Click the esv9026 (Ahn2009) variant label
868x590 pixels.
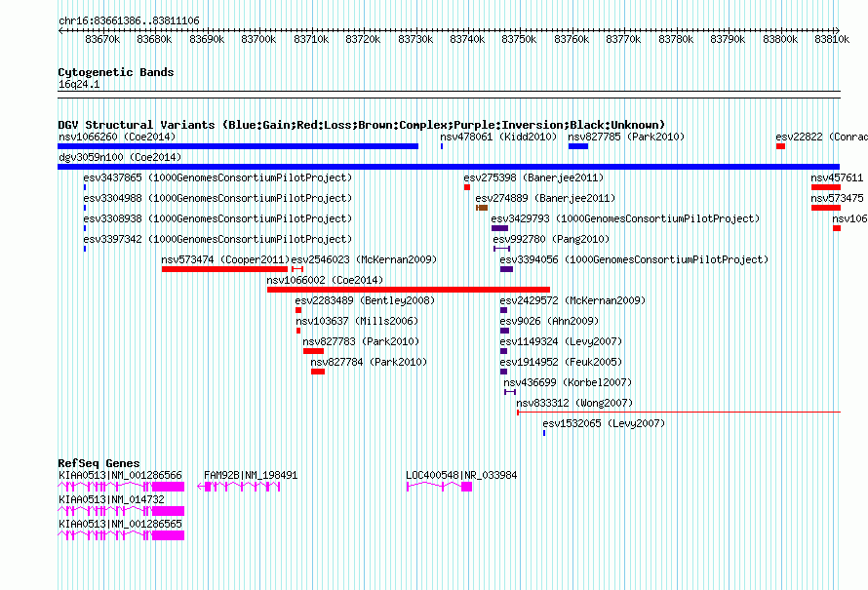click(549, 321)
